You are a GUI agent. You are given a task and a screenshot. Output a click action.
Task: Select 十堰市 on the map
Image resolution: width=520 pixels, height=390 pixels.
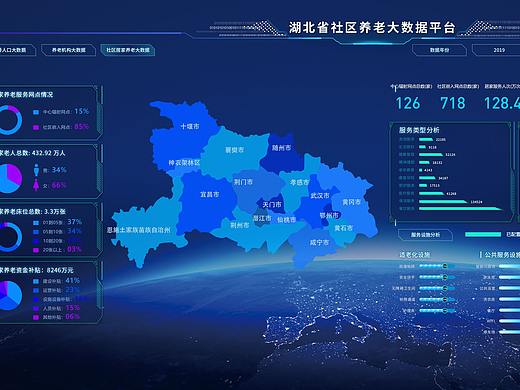(190, 126)
